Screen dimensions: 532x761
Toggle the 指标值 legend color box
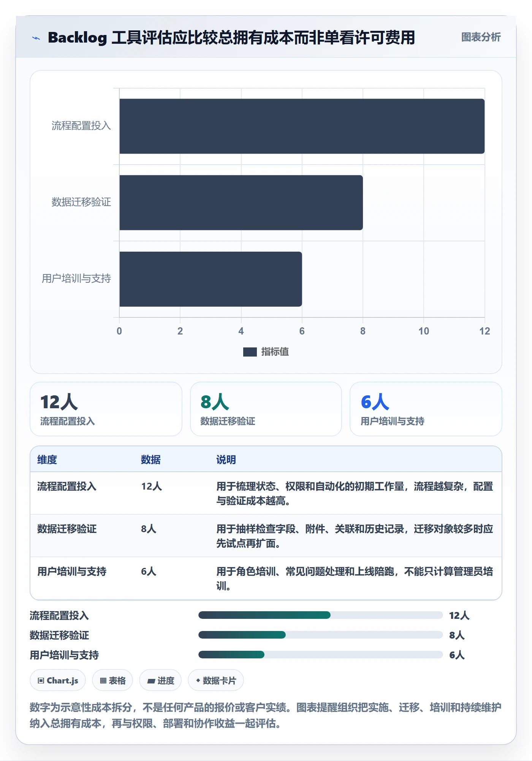[x=250, y=352]
